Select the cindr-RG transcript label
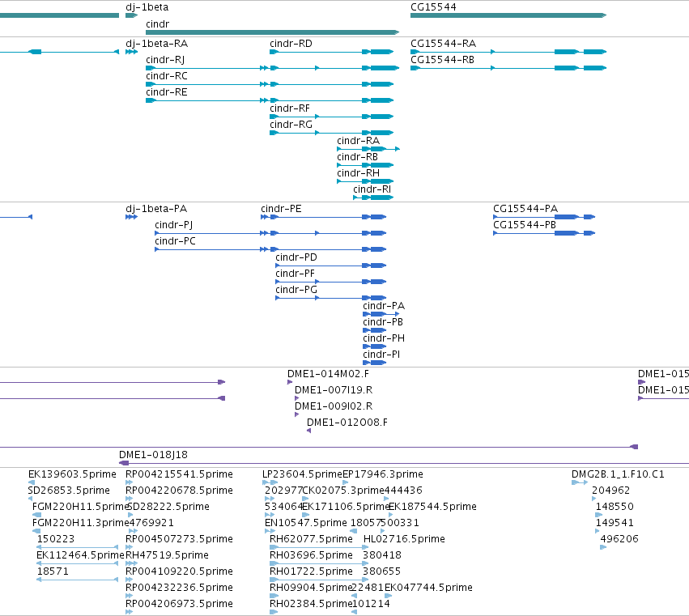Viewport: 689px width, 616px height. [x=291, y=125]
